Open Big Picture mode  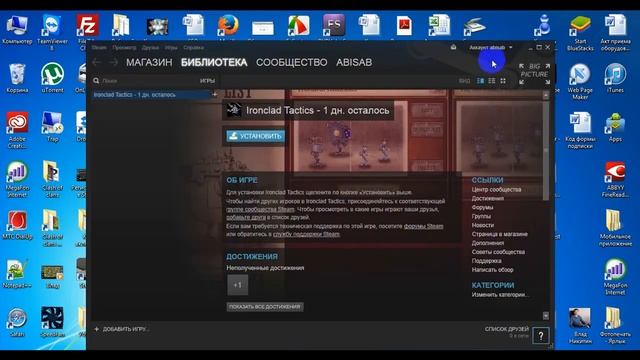click(534, 74)
